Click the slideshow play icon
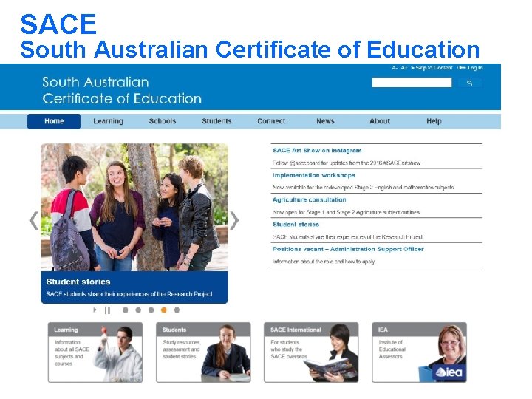Image resolution: width=532 pixels, height=399 pixels. pyautogui.click(x=95, y=310)
